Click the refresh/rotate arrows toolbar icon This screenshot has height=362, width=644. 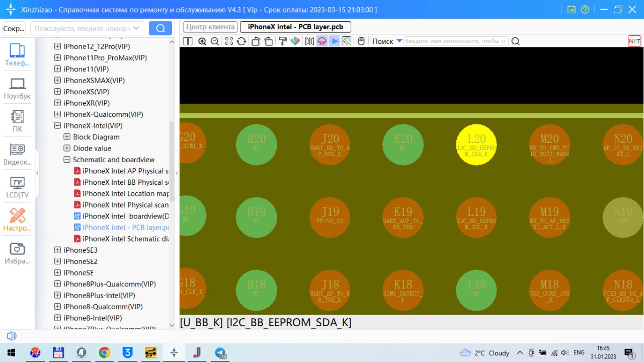pos(242,41)
